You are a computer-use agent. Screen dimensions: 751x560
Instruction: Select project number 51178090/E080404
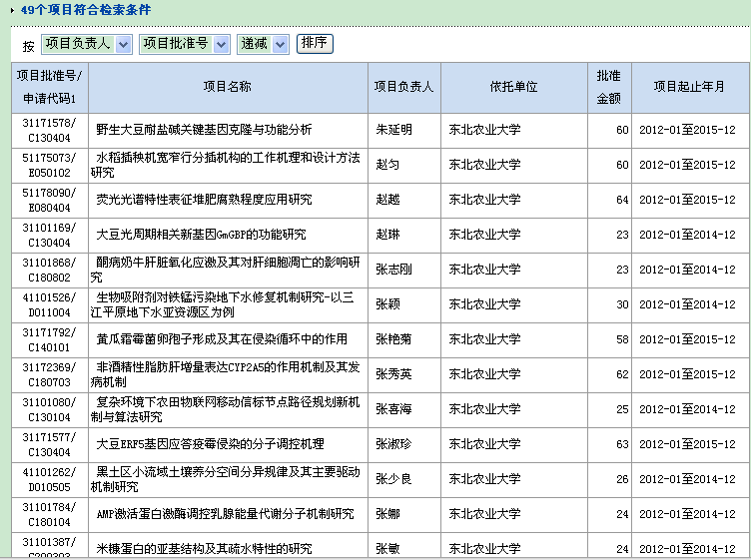click(x=49, y=200)
